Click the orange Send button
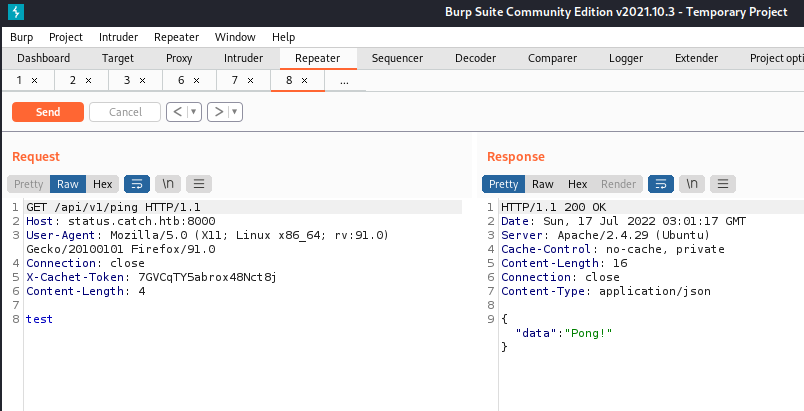This screenshot has height=411, width=804. click(48, 112)
